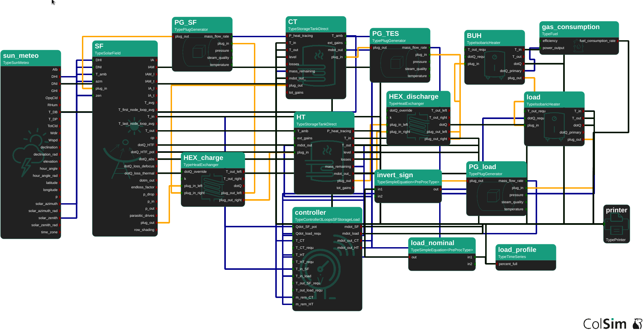
Task: Click the ColSim penguin logo
Action: [637, 323]
